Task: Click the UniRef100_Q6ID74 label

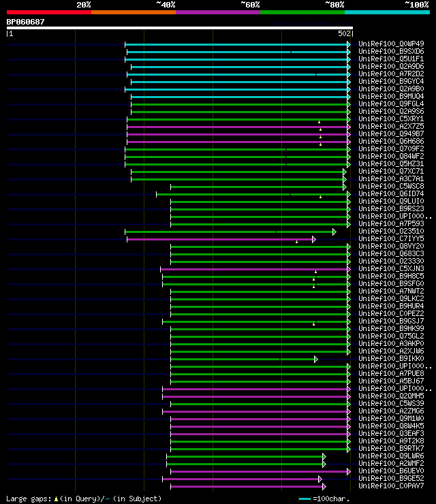Action: 391,194
